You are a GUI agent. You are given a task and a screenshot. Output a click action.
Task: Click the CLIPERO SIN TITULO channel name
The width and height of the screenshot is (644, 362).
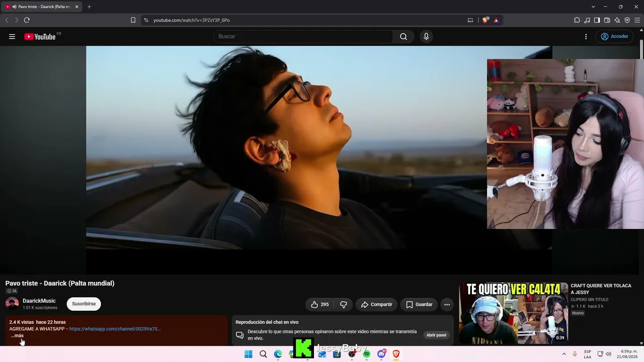[589, 300]
